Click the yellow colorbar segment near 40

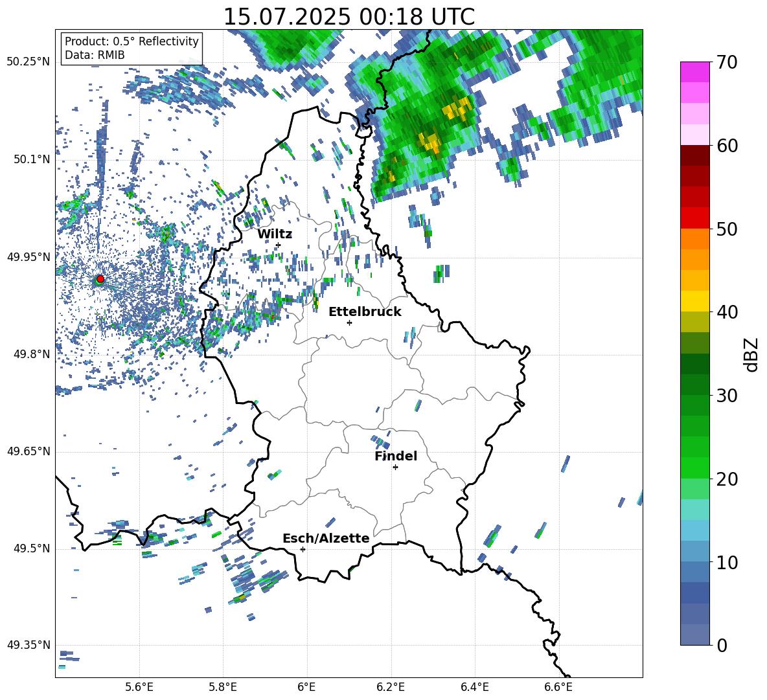click(695, 301)
